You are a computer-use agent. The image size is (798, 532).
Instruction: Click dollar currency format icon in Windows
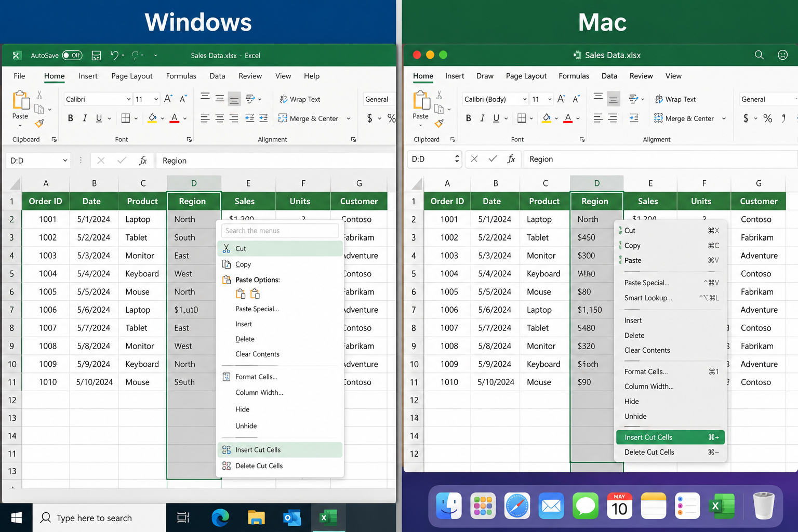pos(370,118)
